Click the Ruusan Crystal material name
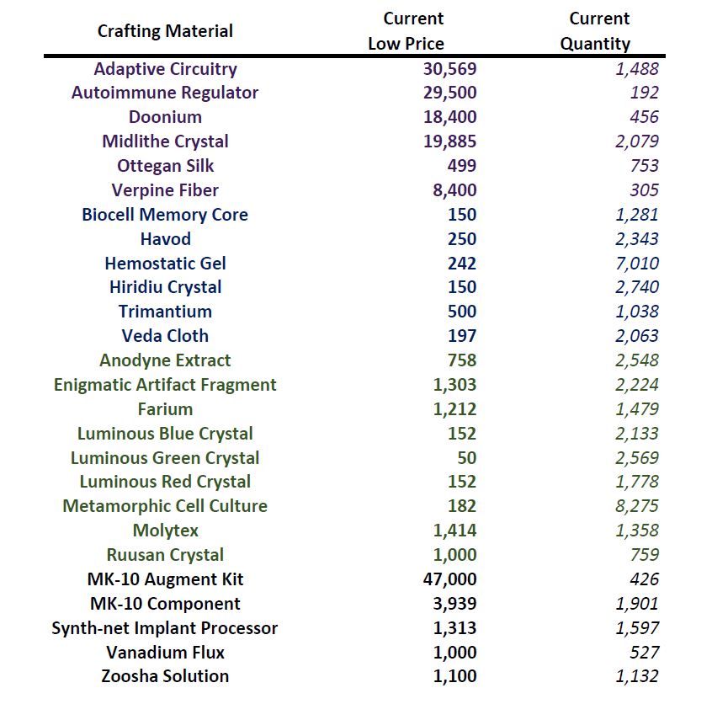728x704 pixels. tap(165, 555)
